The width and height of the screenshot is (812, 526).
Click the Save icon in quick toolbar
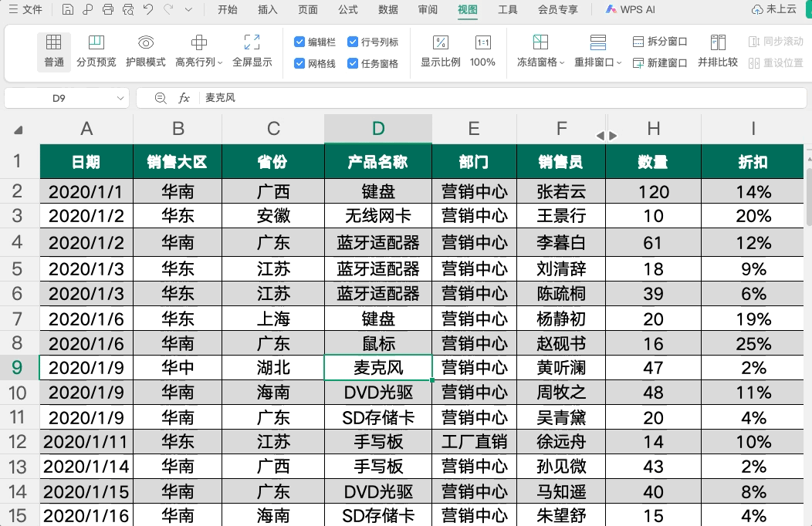pyautogui.click(x=67, y=9)
